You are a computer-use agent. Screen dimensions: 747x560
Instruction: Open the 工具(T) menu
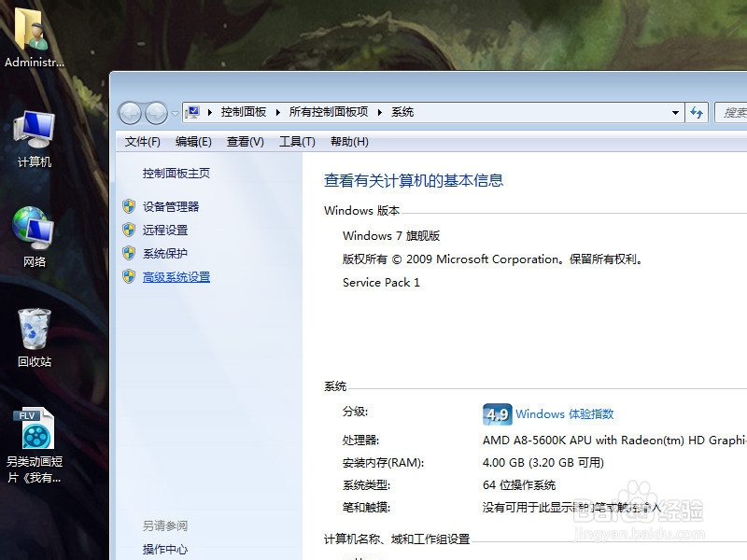pos(296,141)
